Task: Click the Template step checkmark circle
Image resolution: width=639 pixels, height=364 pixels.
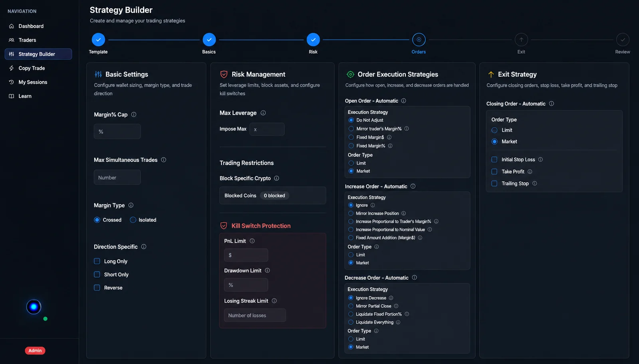Action: (98, 40)
